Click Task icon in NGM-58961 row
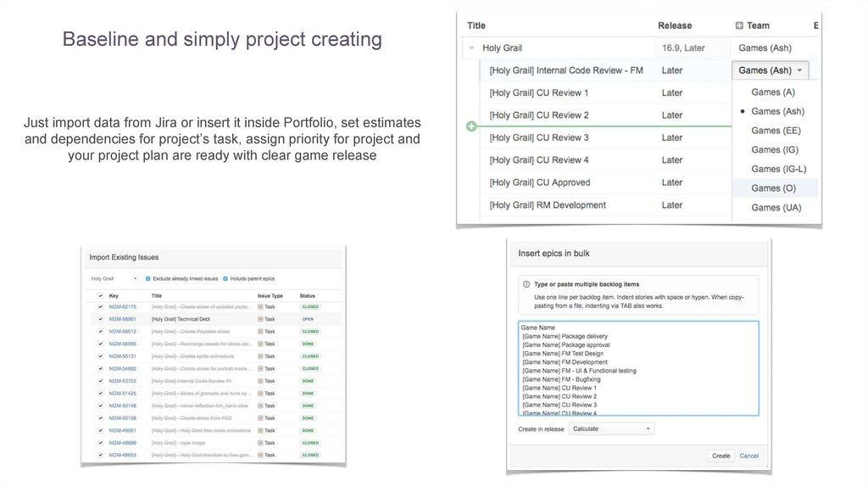The width and height of the screenshot is (868, 487). 260,319
